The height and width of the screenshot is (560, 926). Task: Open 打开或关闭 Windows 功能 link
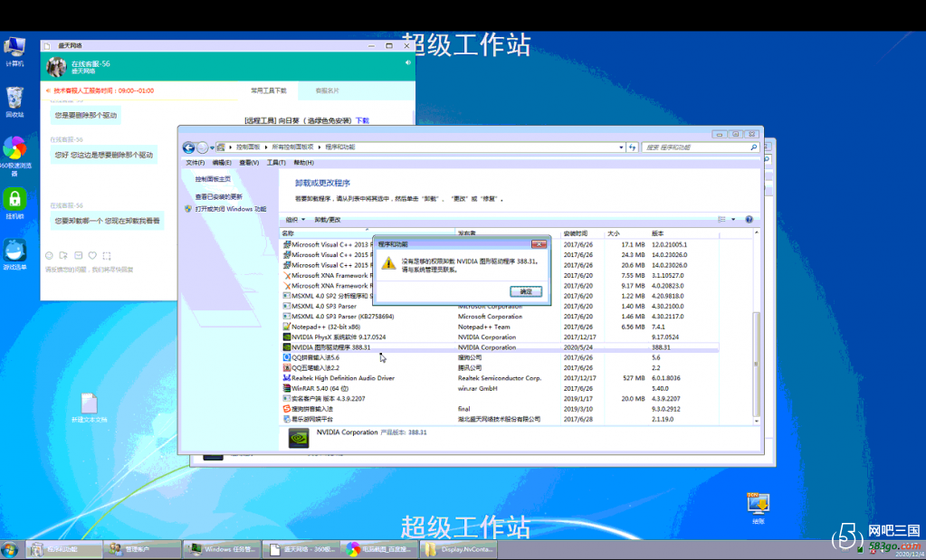click(x=230, y=209)
